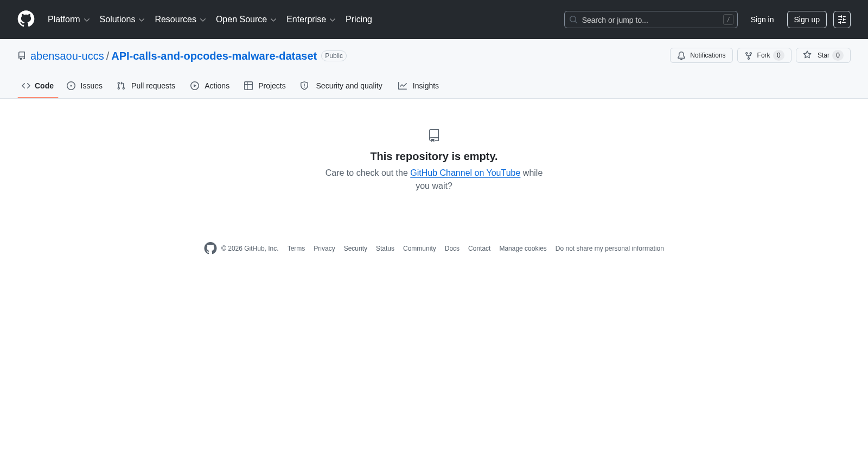Open the Contact footer link
Image resolution: width=868 pixels, height=465 pixels.
pyautogui.click(x=479, y=249)
